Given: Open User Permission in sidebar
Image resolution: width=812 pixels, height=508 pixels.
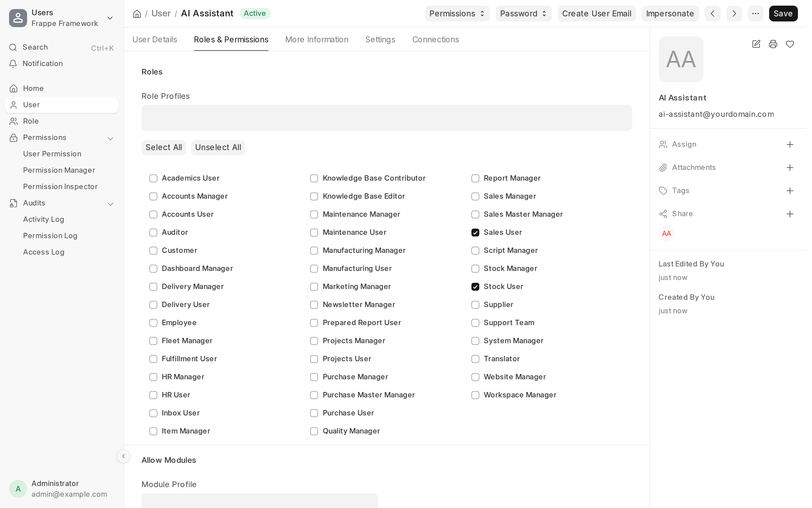Looking at the screenshot, I should tap(52, 154).
